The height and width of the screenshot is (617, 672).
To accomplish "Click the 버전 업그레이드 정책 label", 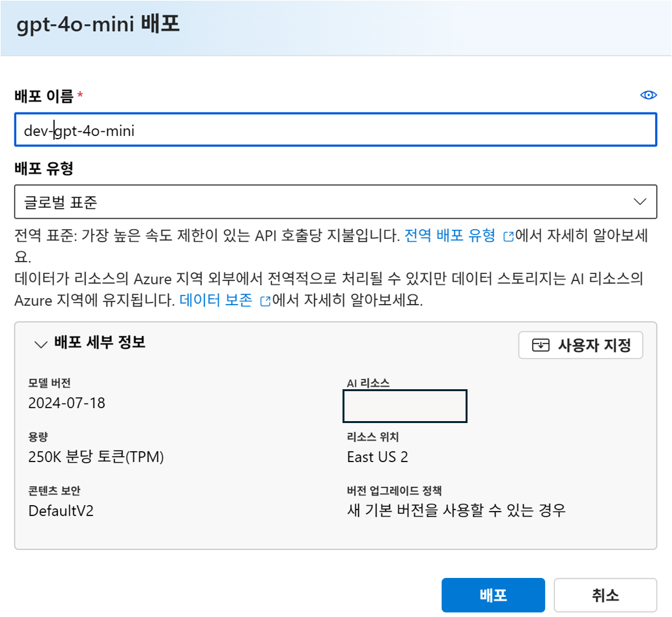I will pos(395,491).
